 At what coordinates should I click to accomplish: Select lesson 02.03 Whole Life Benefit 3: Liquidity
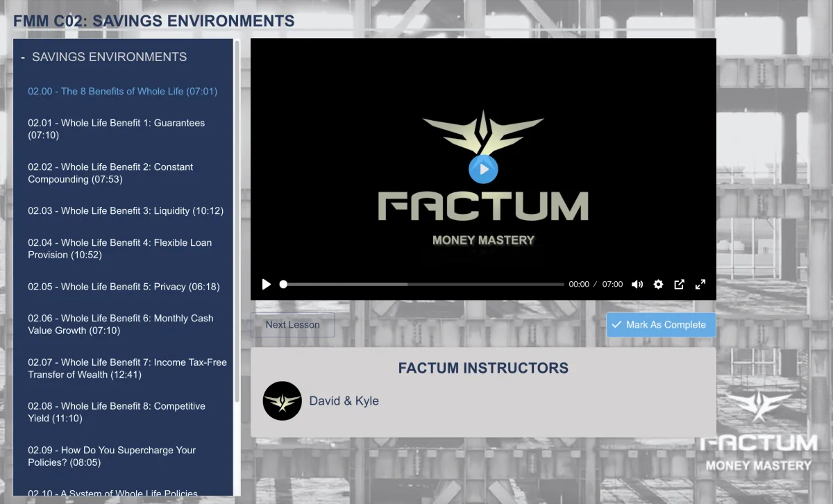[126, 211]
